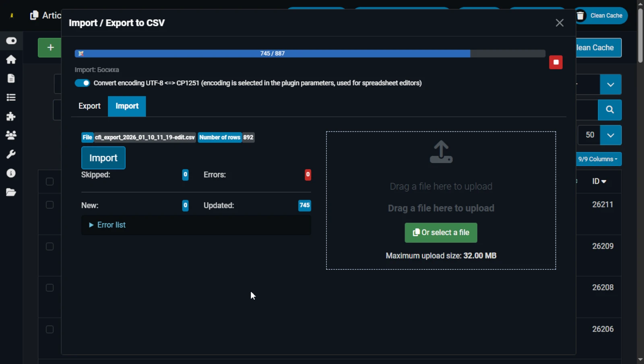644x364 pixels.
Task: Click the home icon in sidebar
Action: tap(11, 60)
